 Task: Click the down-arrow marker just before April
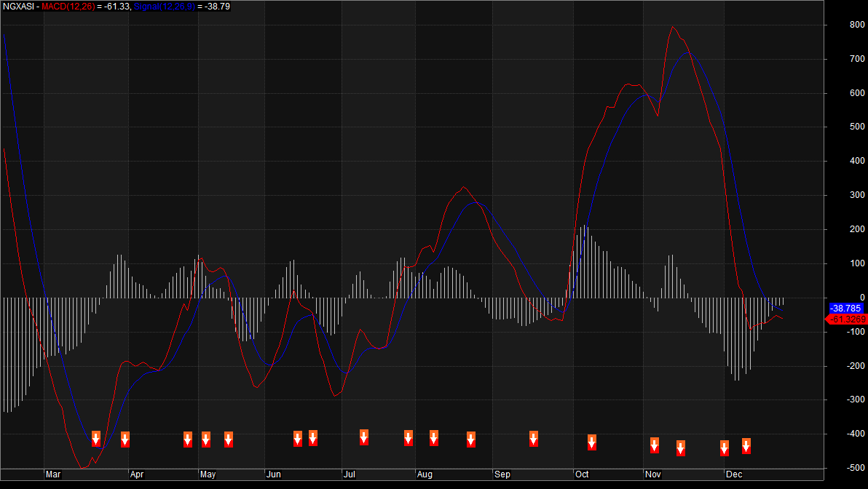(125, 440)
